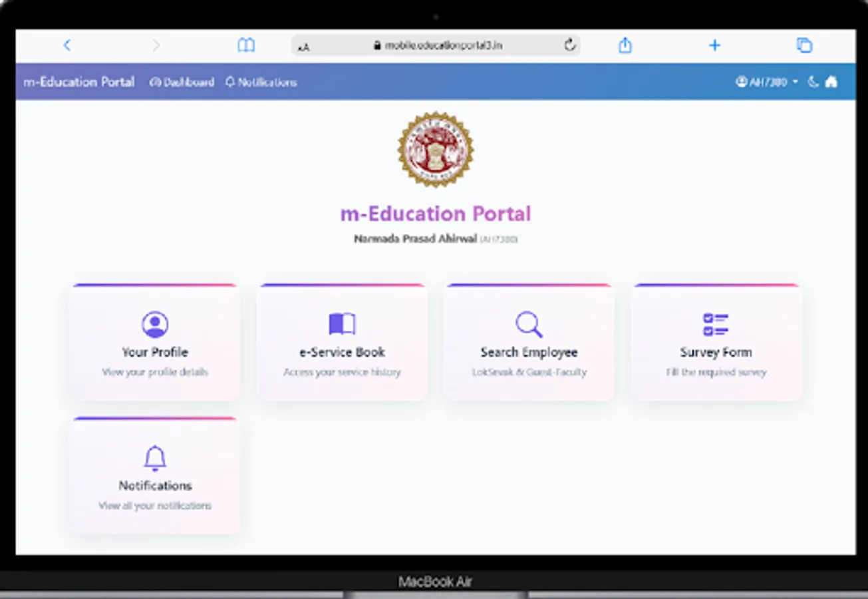Click the checklist icon on Survey Form card

[x=716, y=323]
